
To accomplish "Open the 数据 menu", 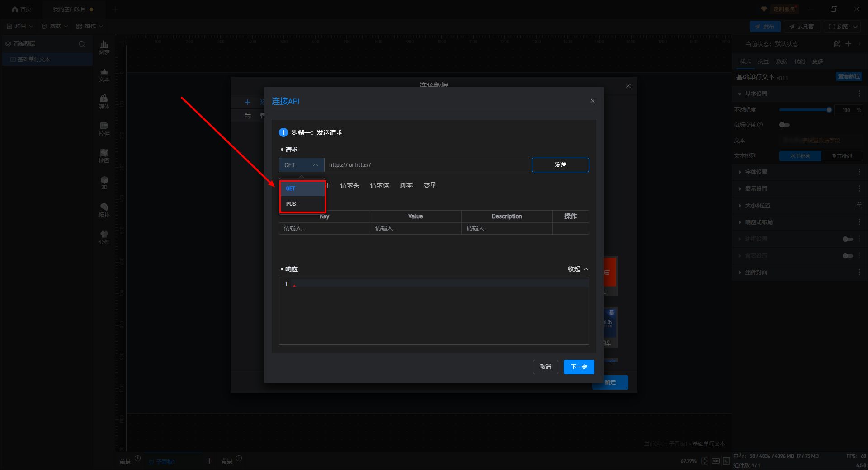I will coord(55,26).
